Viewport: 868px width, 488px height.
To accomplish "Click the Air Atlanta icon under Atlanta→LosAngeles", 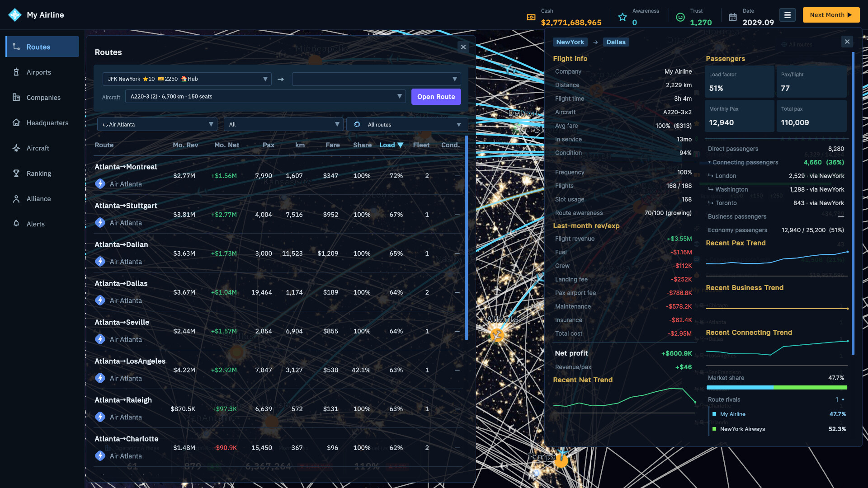I will click(100, 378).
